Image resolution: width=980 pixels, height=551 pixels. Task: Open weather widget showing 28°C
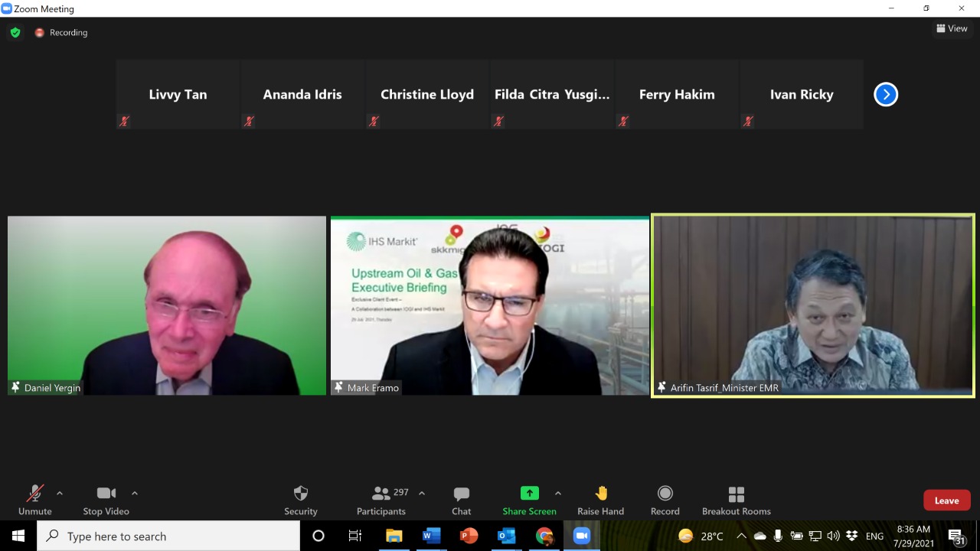[701, 536]
